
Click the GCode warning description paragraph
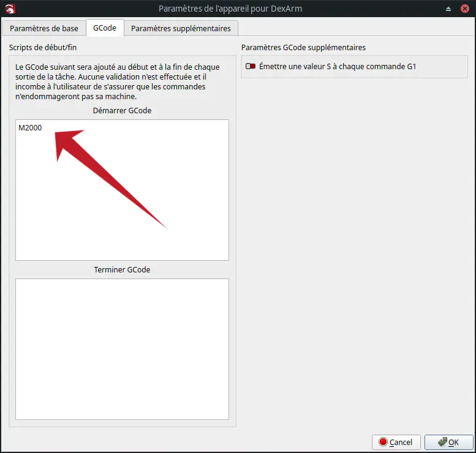pyautogui.click(x=118, y=81)
